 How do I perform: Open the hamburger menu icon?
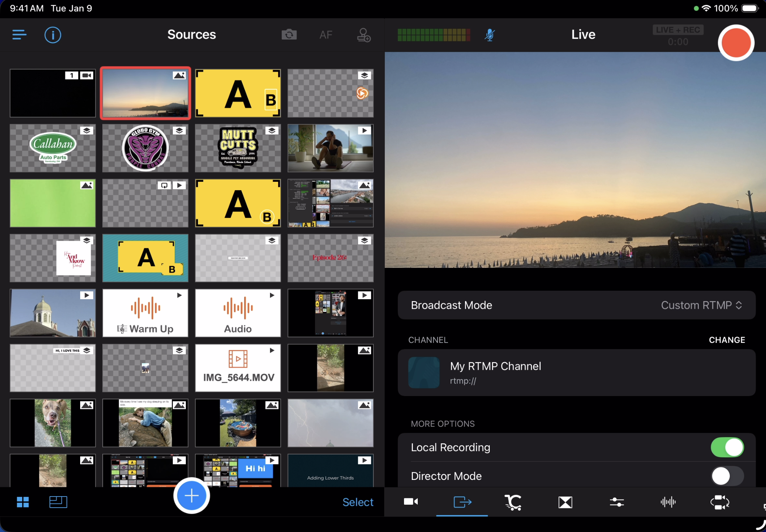coord(19,35)
